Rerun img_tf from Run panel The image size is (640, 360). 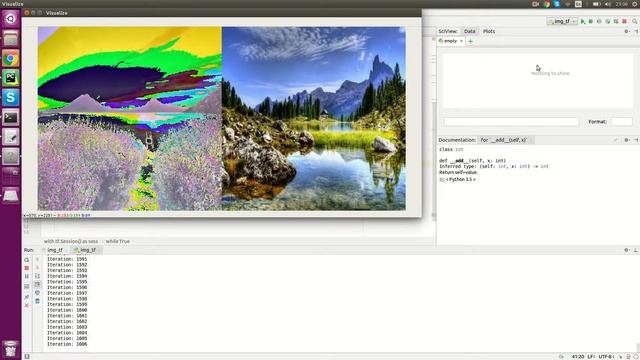point(27,260)
